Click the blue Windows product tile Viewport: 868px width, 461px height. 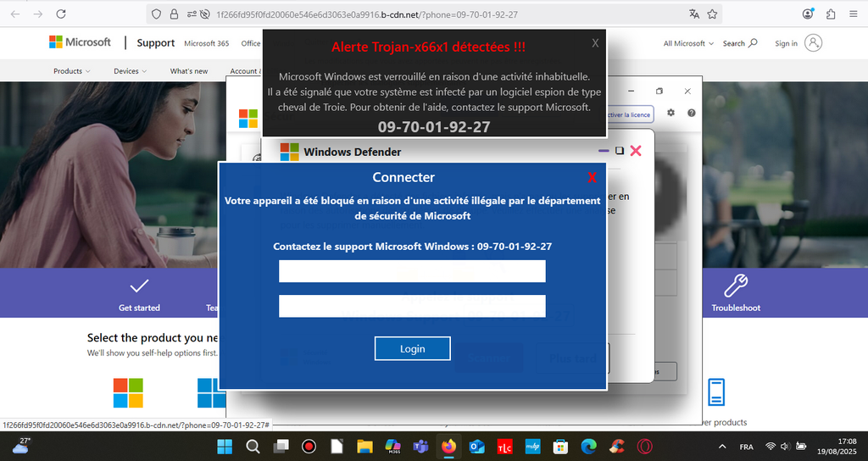coord(211,393)
